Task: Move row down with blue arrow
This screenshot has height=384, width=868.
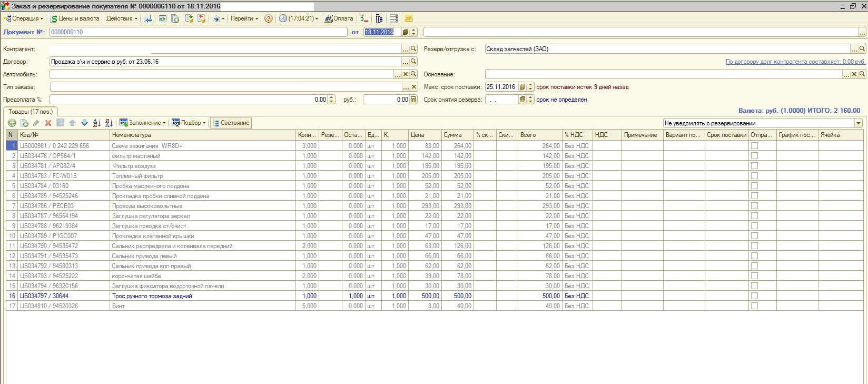Action: pos(84,123)
